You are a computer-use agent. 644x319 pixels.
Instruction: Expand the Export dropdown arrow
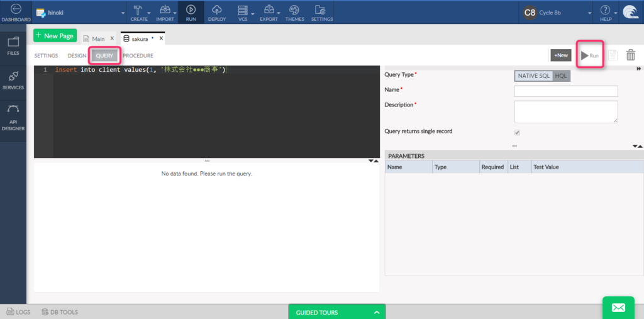pyautogui.click(x=279, y=14)
